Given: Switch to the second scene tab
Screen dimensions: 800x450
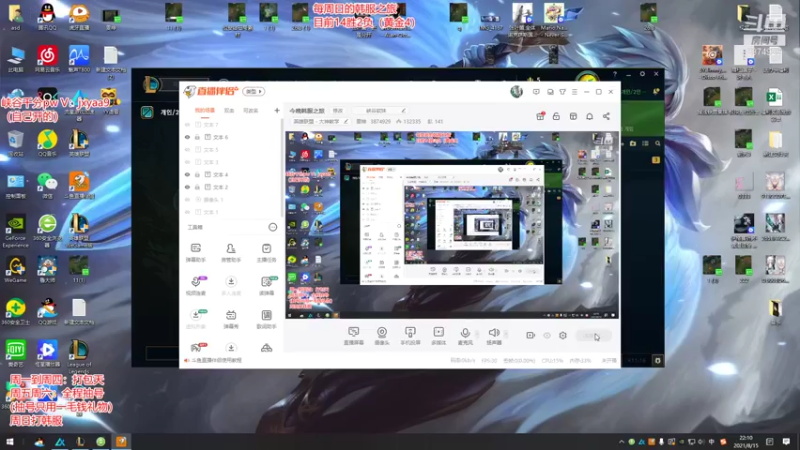Looking at the screenshot, I should 229,110.
